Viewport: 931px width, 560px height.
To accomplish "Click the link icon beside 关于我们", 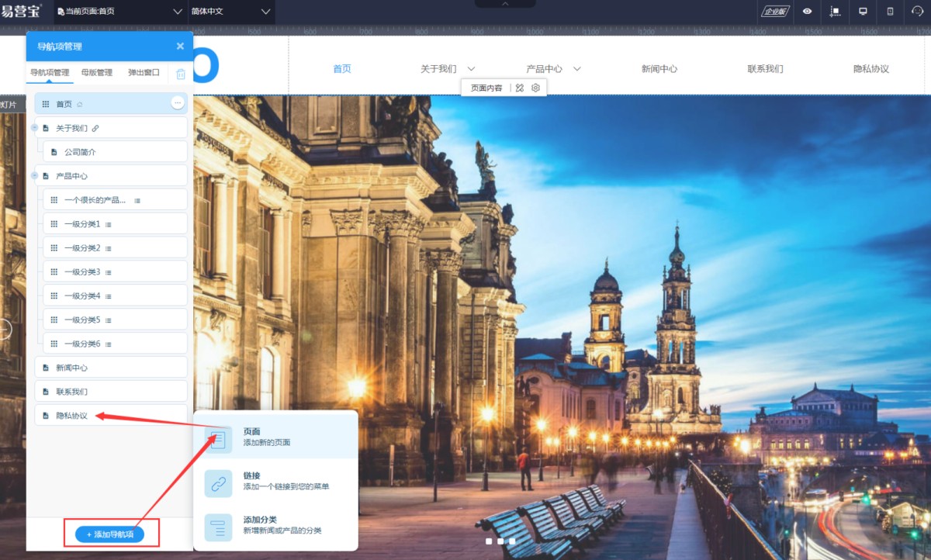I will (x=95, y=128).
